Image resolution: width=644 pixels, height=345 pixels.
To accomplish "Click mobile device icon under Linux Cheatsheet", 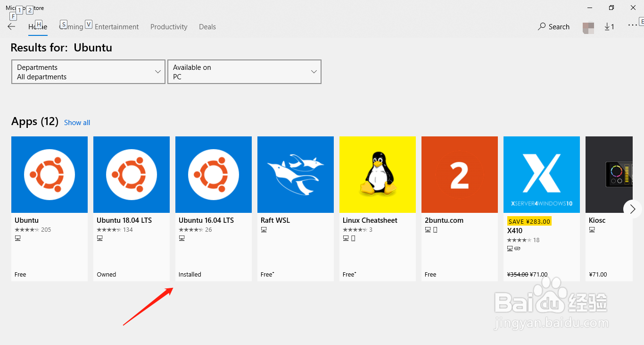I will click(x=353, y=238).
